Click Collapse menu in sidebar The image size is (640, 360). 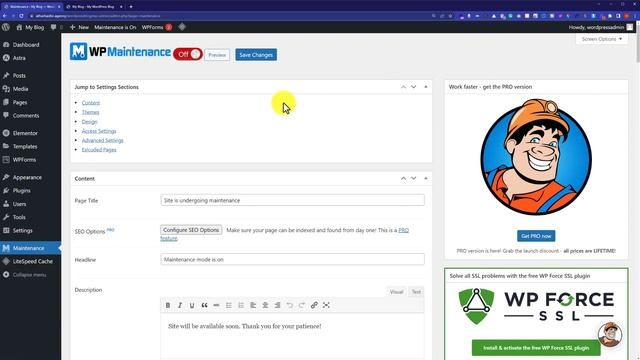pyautogui.click(x=30, y=275)
